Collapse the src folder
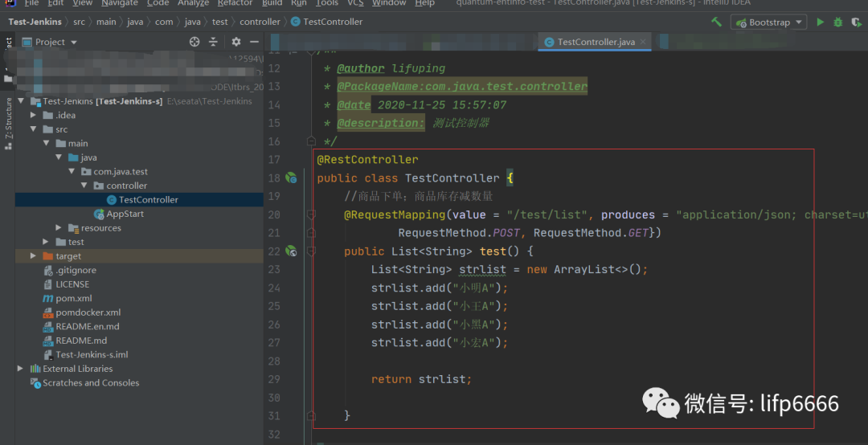Viewport: 868px width, 445px height. click(33, 129)
